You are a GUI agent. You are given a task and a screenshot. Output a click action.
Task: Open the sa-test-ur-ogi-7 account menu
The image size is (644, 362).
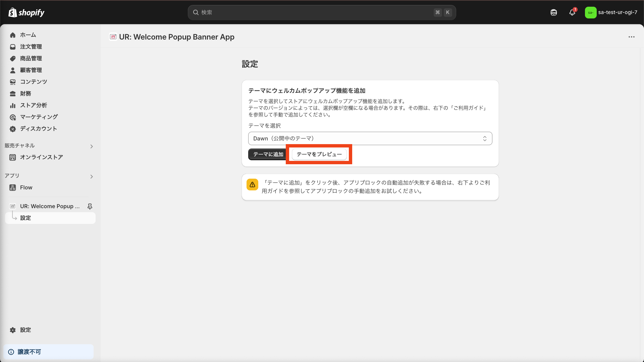click(611, 12)
